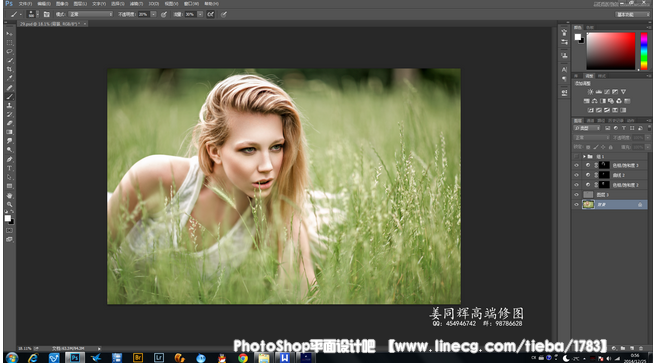Open the workspace switcher dropdown

(632, 14)
